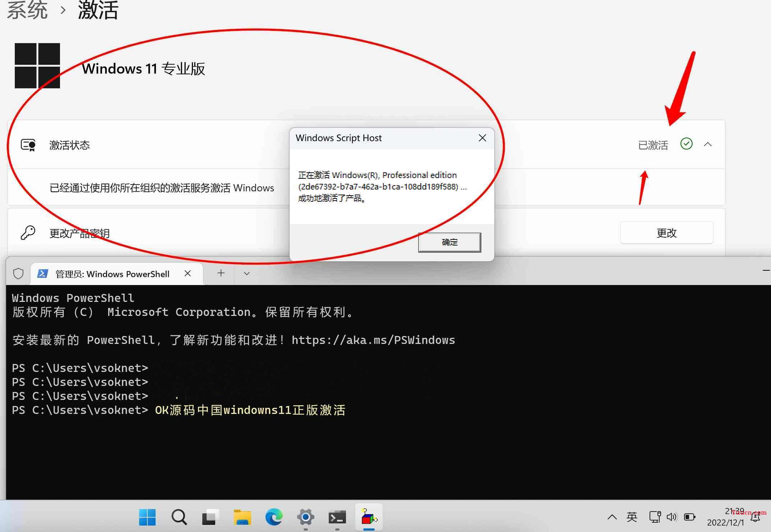
Task: Open the notification bell in taskbar
Action: (756, 517)
